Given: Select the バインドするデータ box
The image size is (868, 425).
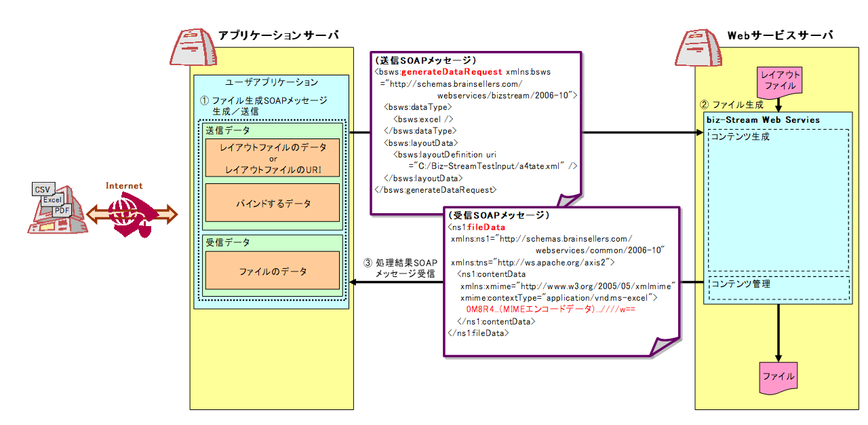Looking at the screenshot, I should (272, 202).
